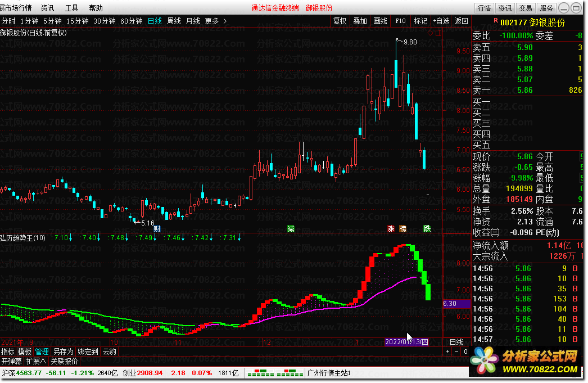The width and height of the screenshot is (588, 383).
Task: Open the 模板 template tab
Action: point(25,352)
